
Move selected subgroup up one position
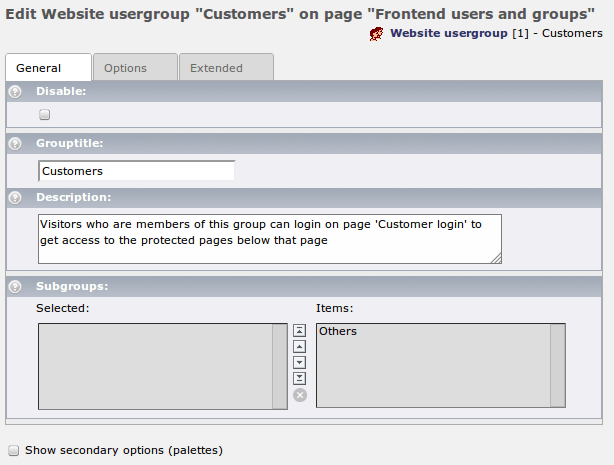pyautogui.click(x=299, y=346)
